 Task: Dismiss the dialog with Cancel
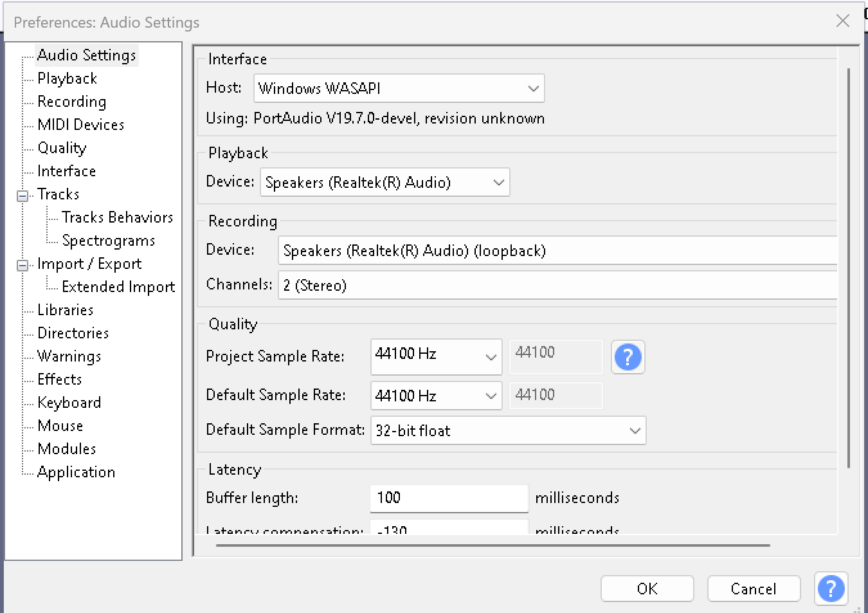point(753,588)
